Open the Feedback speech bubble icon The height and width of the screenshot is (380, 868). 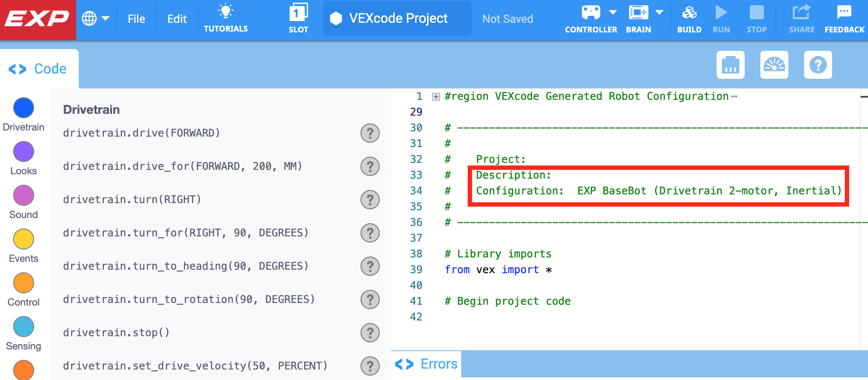click(844, 13)
